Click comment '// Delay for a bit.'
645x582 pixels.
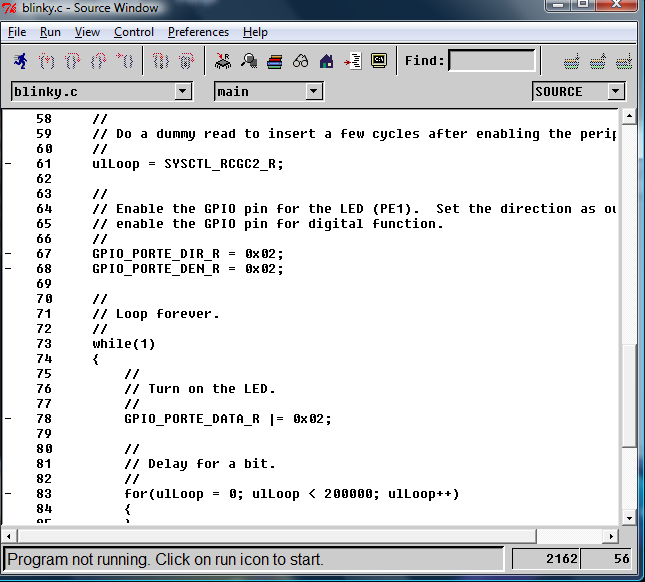pyautogui.click(x=200, y=464)
